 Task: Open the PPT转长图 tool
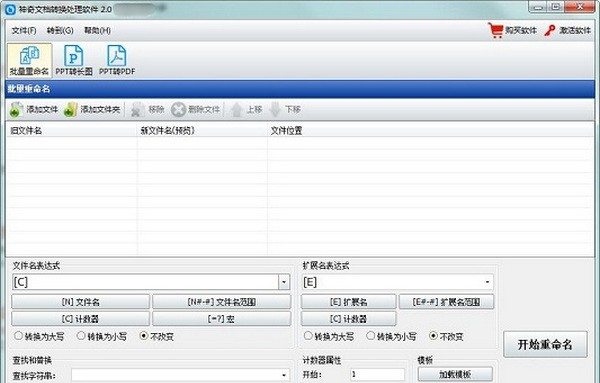(x=74, y=60)
